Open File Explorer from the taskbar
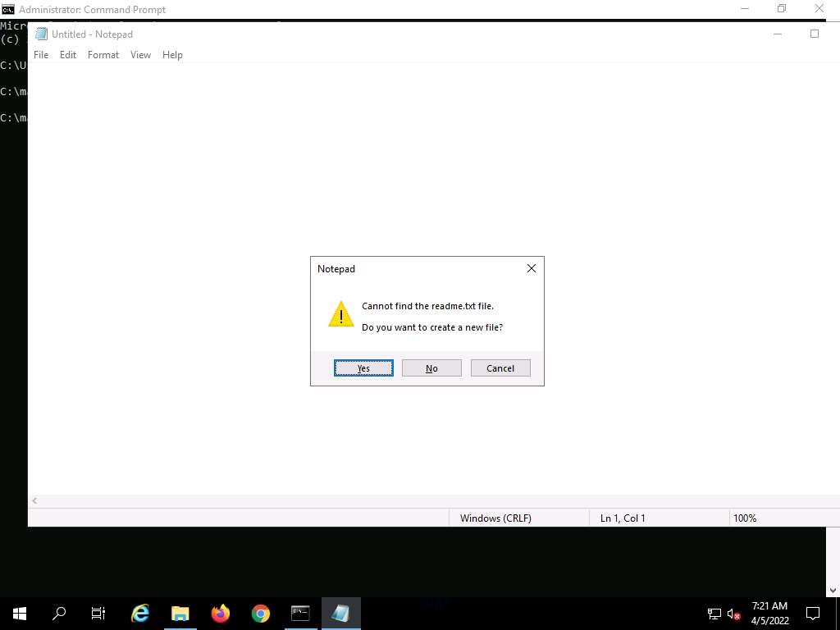 (180, 613)
